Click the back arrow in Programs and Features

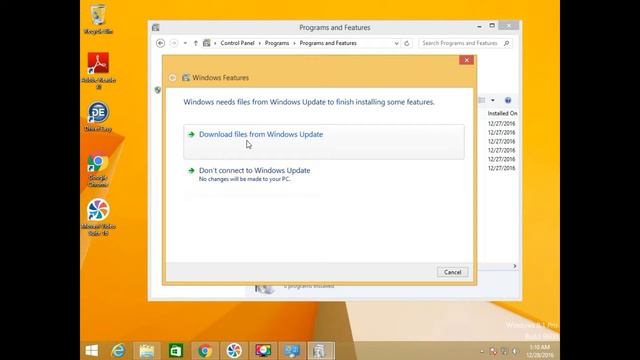[160, 43]
